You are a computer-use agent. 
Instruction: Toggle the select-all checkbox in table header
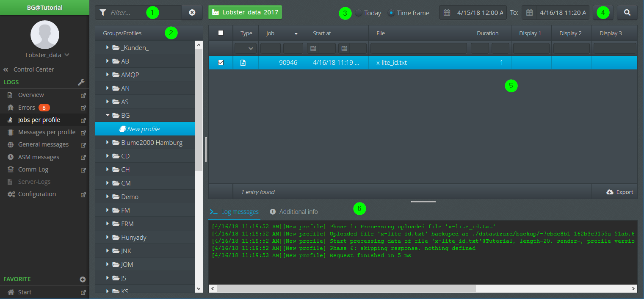[x=221, y=33]
